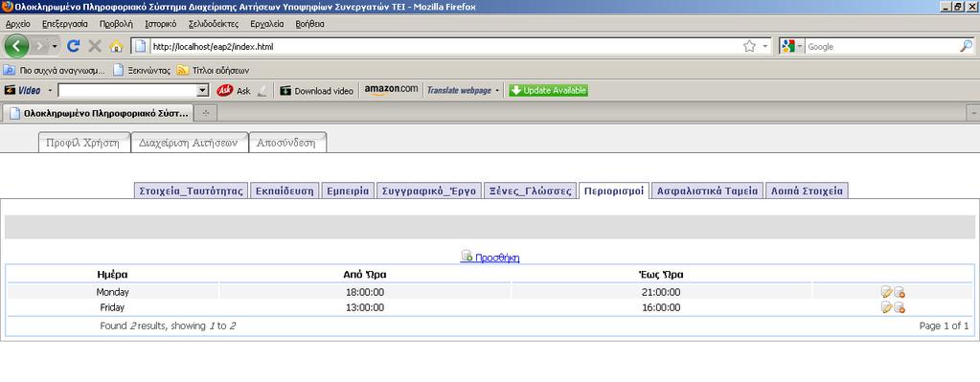
Task: Edit the Friday row with pencil icon
Action: 886,307
